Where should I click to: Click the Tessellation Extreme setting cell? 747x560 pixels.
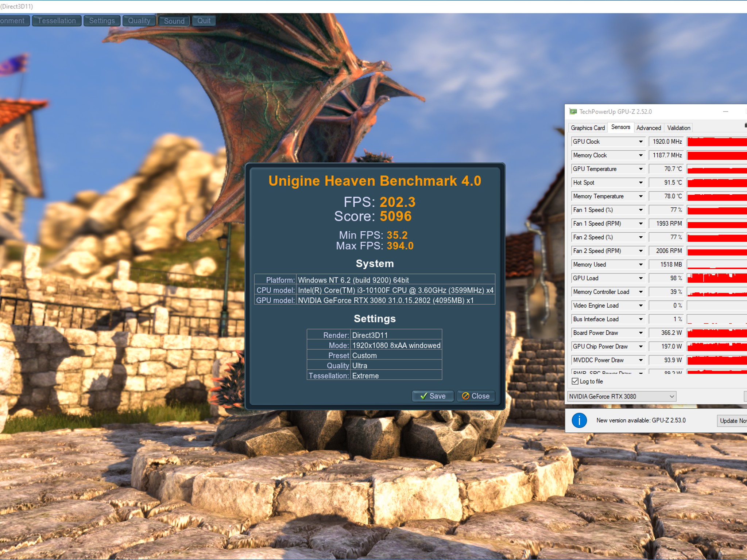[x=396, y=376]
